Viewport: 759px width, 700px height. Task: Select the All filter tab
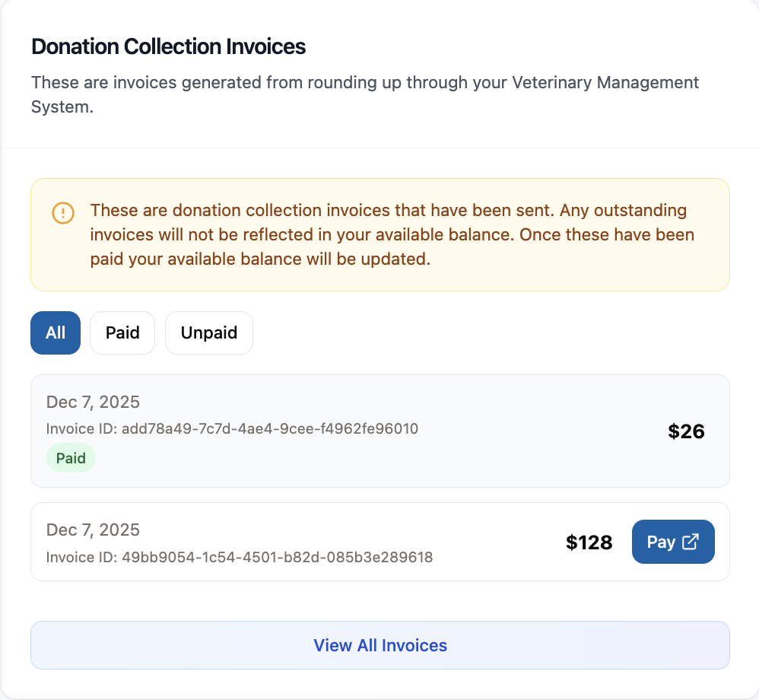tap(56, 332)
